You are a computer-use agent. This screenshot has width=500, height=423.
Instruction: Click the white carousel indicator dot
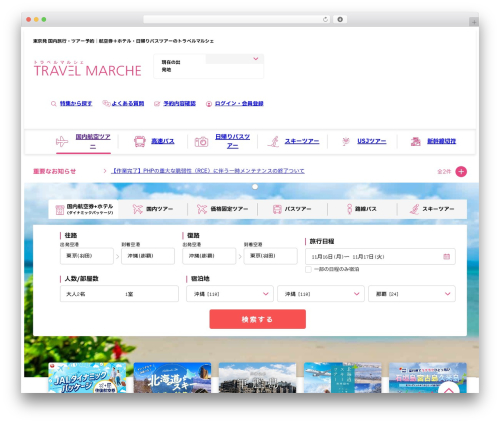click(255, 187)
